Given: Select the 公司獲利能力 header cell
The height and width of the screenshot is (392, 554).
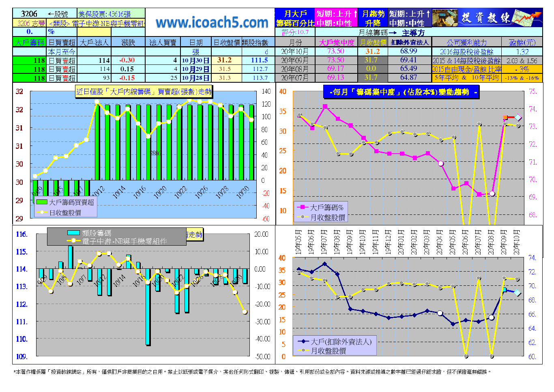Looking at the screenshot, I should coord(467,42).
